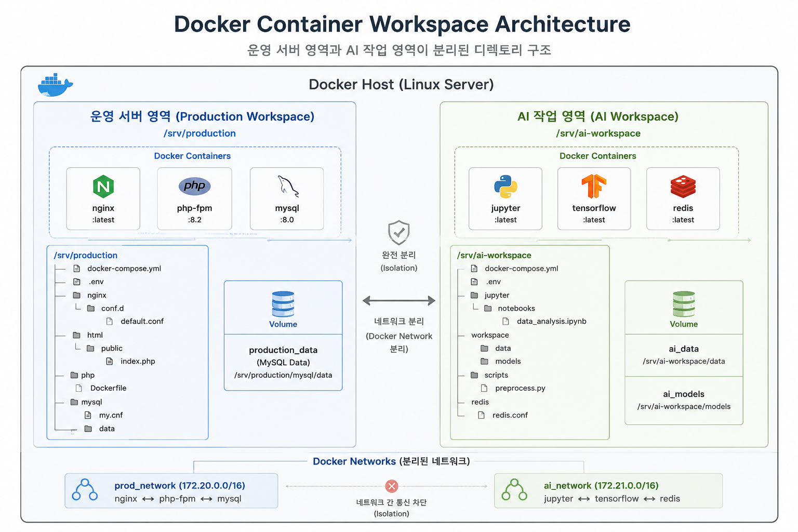Click the file icon beside Dockerfile
The height and width of the screenshot is (532, 798).
click(79, 388)
